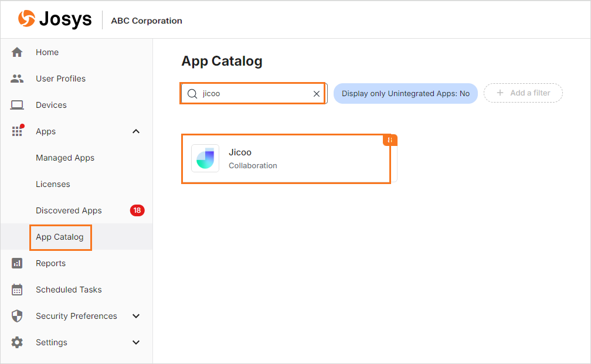Click the Josys logo

[x=55, y=19]
